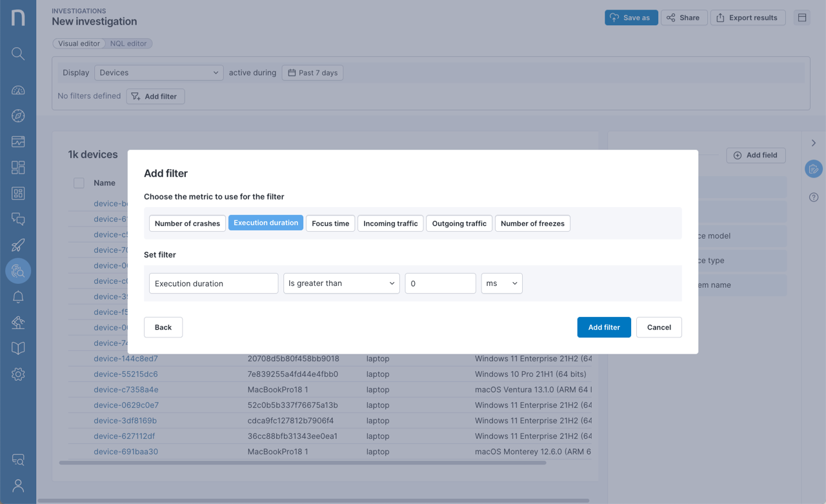
Task: Open the settings gear icon in the sidebar
Action: 18,374
